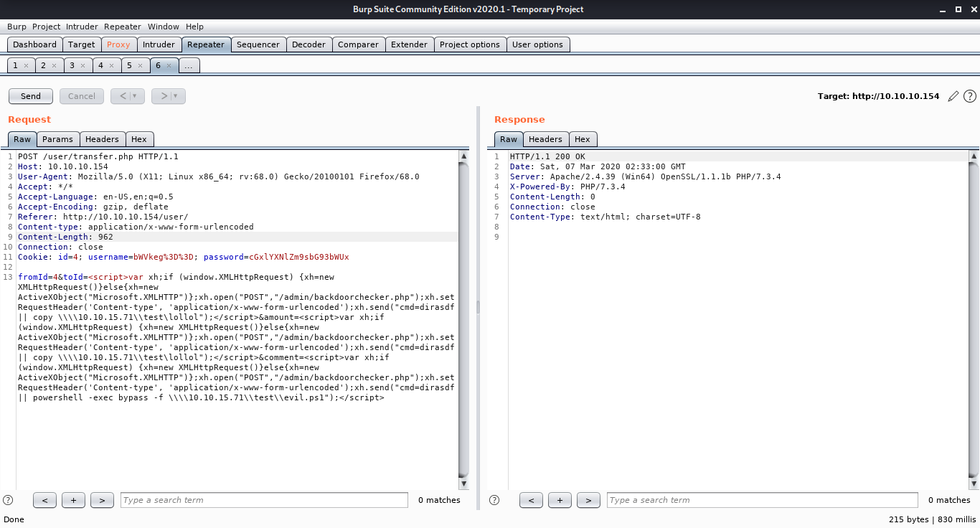980x528 pixels.
Task: Close Repeater tab 6
Action: 169,65
